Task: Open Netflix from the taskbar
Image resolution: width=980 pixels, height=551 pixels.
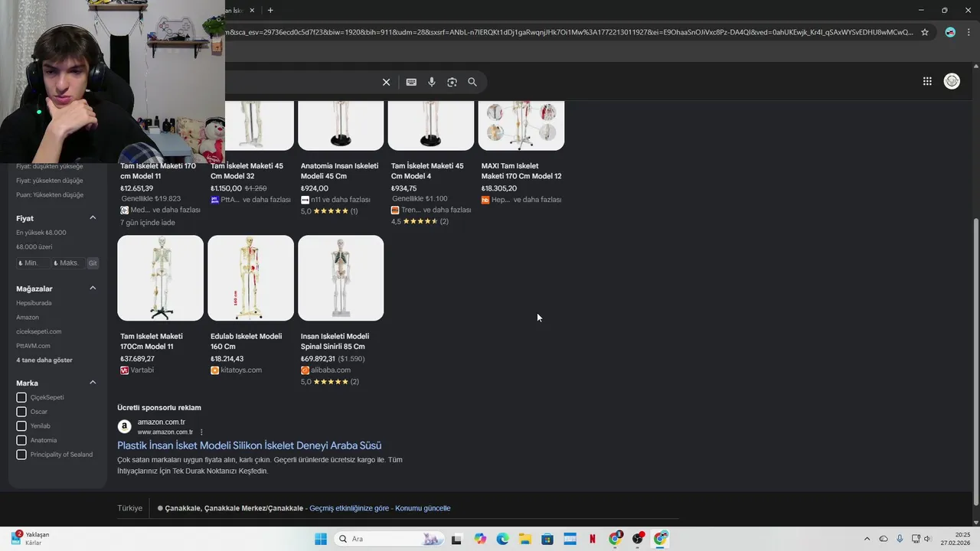Action: pos(593,539)
